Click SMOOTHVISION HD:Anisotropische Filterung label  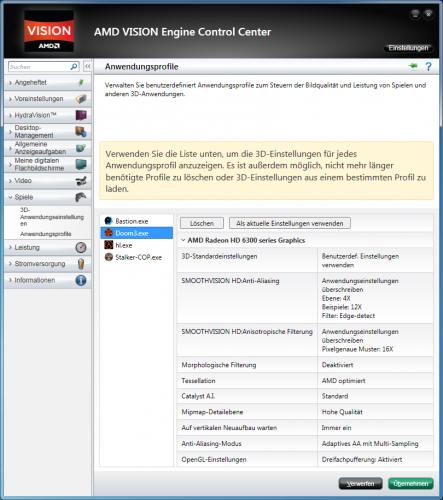247,332
